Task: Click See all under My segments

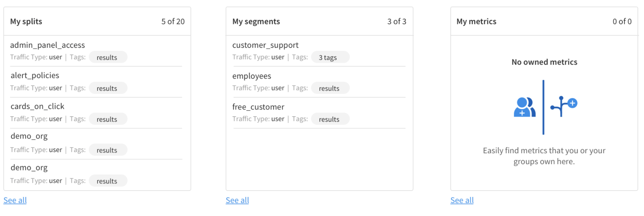Action: [x=237, y=200]
